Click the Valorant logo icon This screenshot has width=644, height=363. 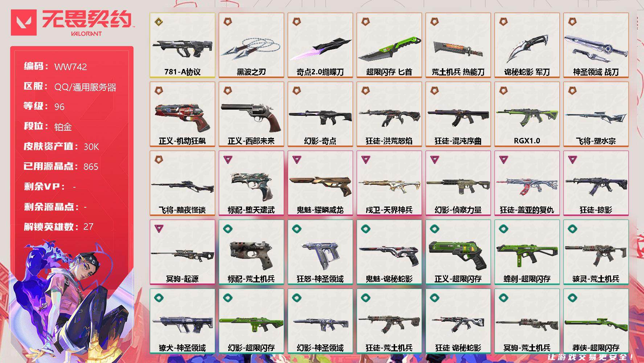24,23
